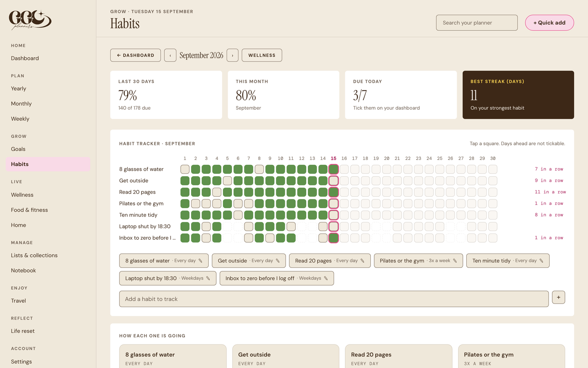The width and height of the screenshot is (588, 368).
Task: Tick day 5 square for Get outside
Action: (227, 181)
